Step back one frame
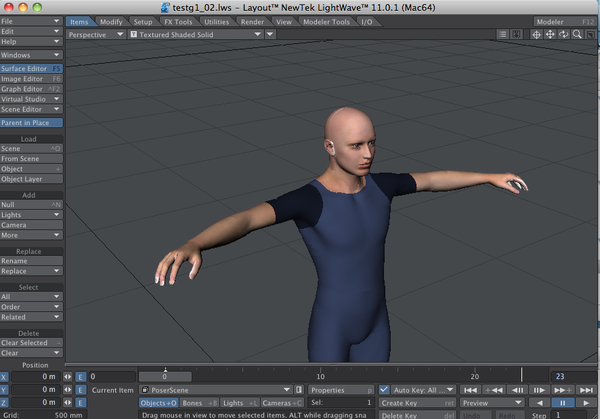The image size is (600, 419). 517,390
